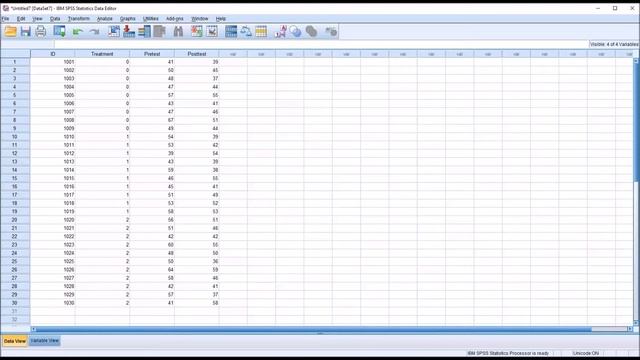
Task: Click the Insert variable icon
Action: tap(212, 31)
